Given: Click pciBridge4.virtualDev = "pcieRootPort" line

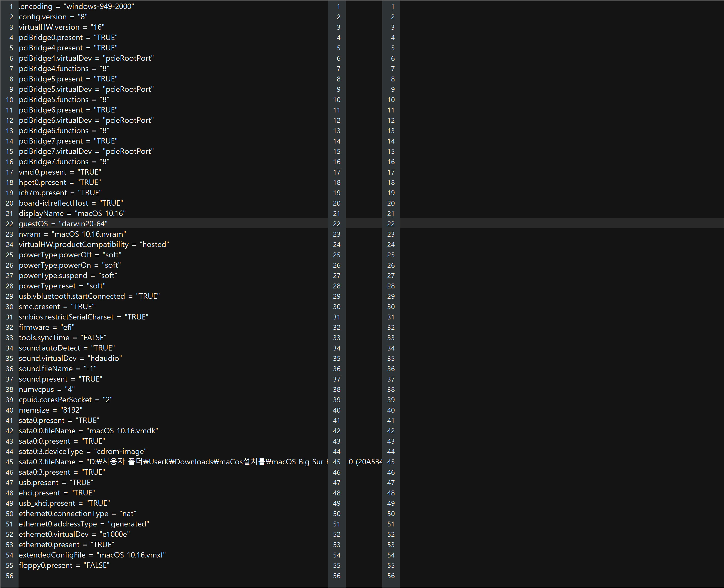Looking at the screenshot, I should point(86,58).
